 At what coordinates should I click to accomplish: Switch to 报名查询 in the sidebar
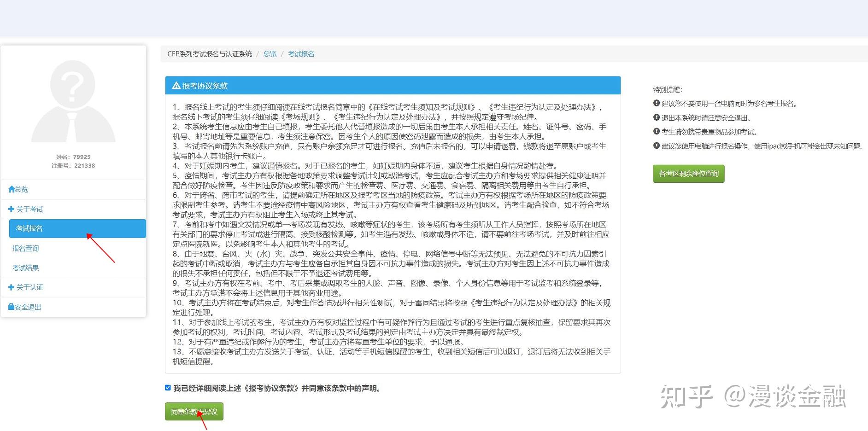(25, 248)
